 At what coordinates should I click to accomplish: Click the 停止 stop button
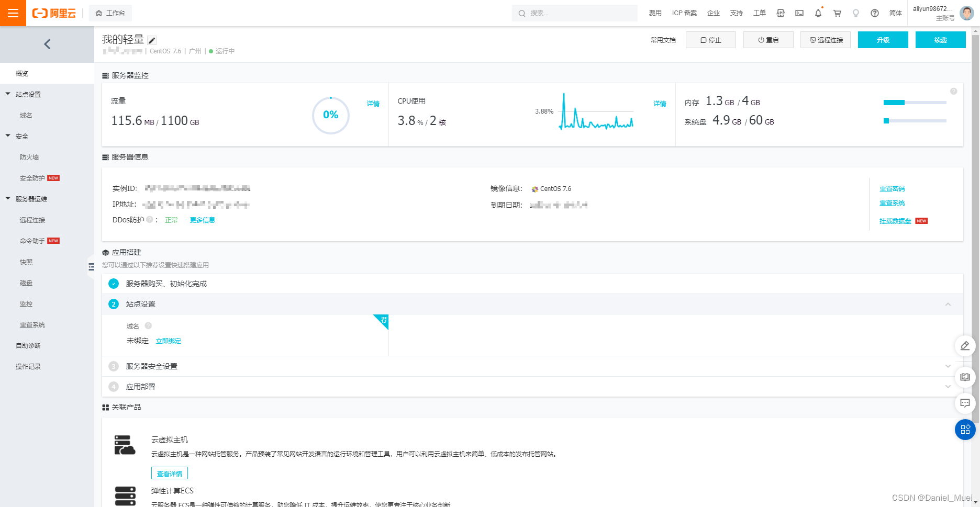711,40
